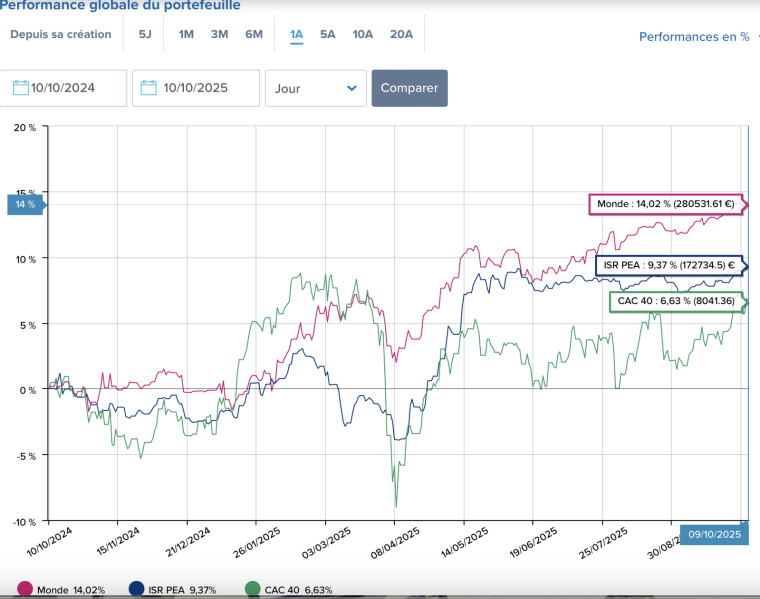This screenshot has height=599, width=760.
Task: Click the CAC 40 6,63 % chart label
Action: pyautogui.click(x=675, y=301)
